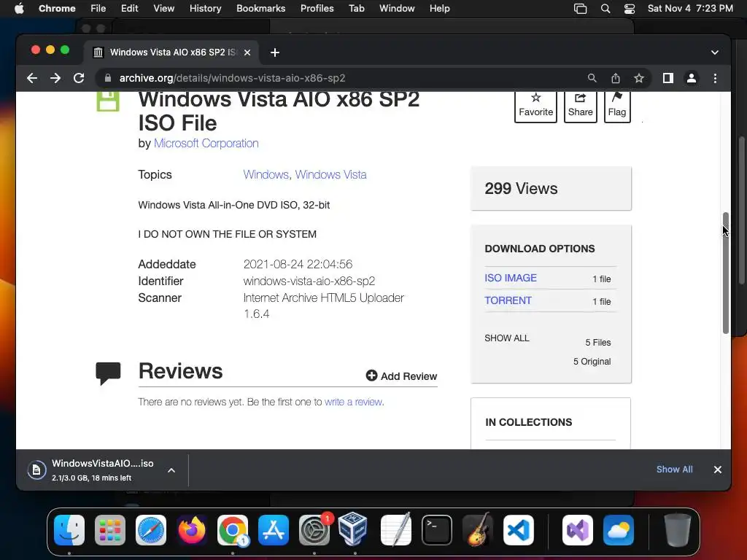This screenshot has height=560, width=747.
Task: Click the browser forward arrow
Action: point(55,78)
